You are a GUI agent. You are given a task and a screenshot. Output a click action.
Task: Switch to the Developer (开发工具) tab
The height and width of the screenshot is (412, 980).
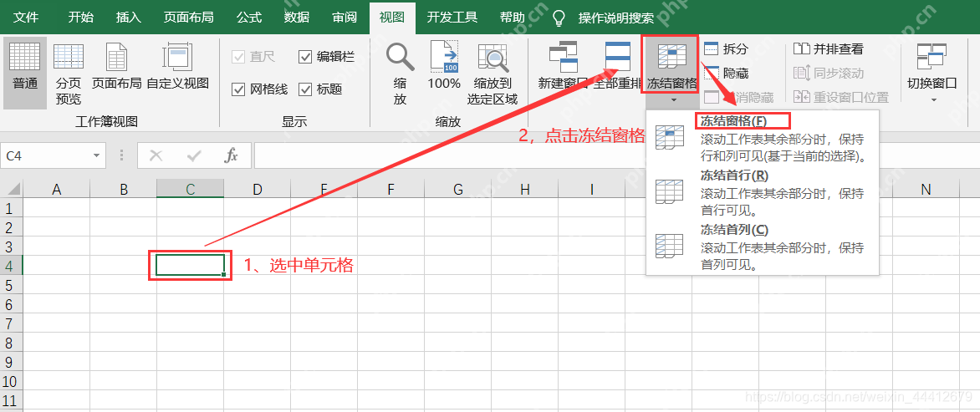(x=452, y=18)
